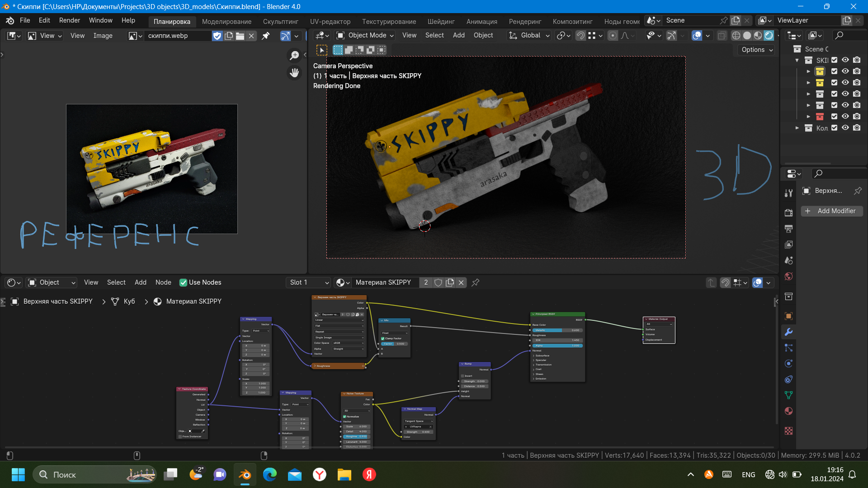The height and width of the screenshot is (488, 868).
Task: Uncheck exclude checkbox for Кол collection
Action: tap(835, 128)
